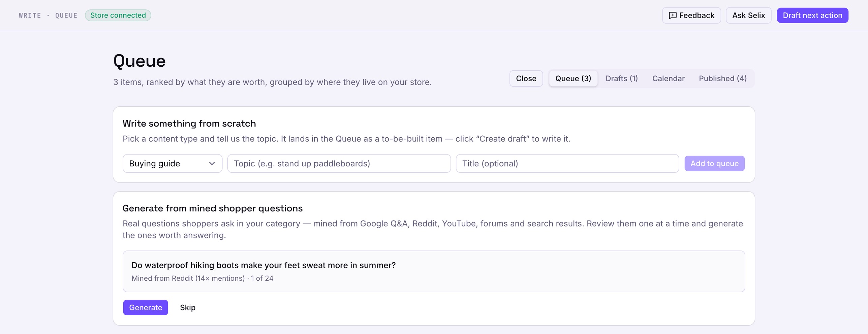Open the Drafts (1) tab
This screenshot has width=868, height=334.
point(622,78)
